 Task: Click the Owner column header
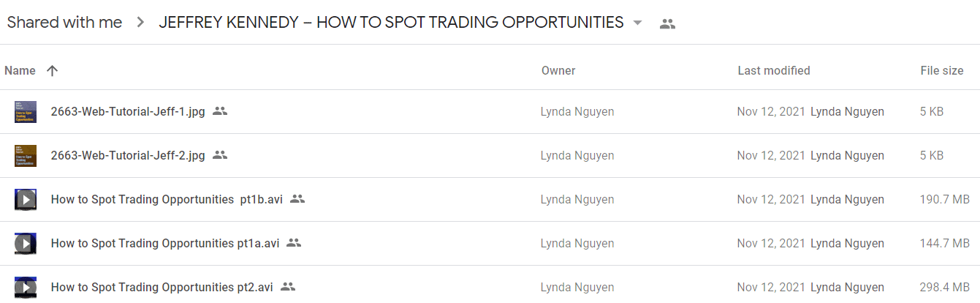pos(558,71)
